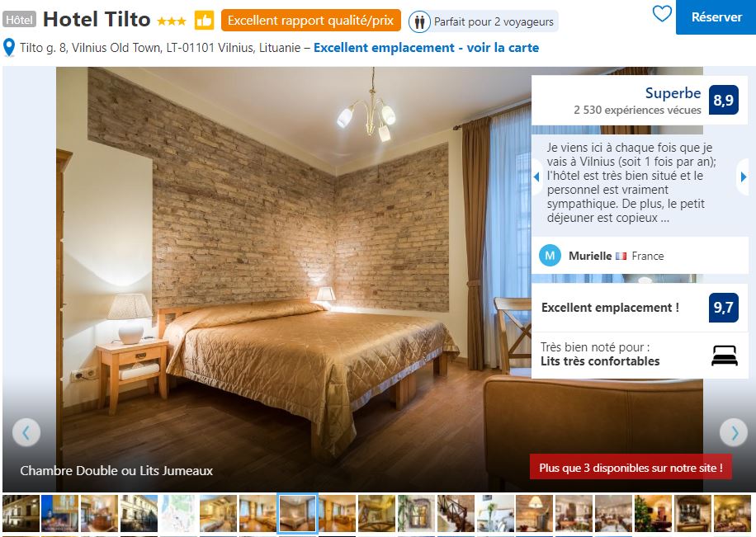Click the 'Excellent rapport qualité/prix' badge
The height and width of the screenshot is (537, 756).
pyautogui.click(x=311, y=21)
